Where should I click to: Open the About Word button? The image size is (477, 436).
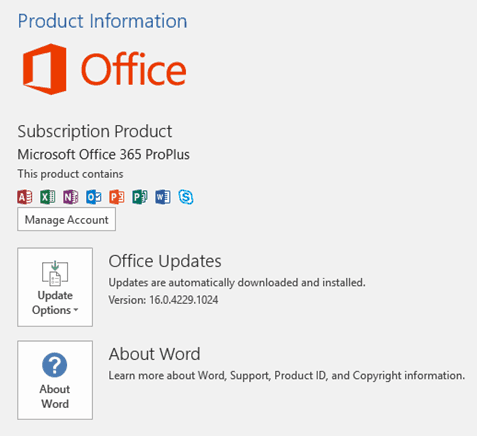55,380
